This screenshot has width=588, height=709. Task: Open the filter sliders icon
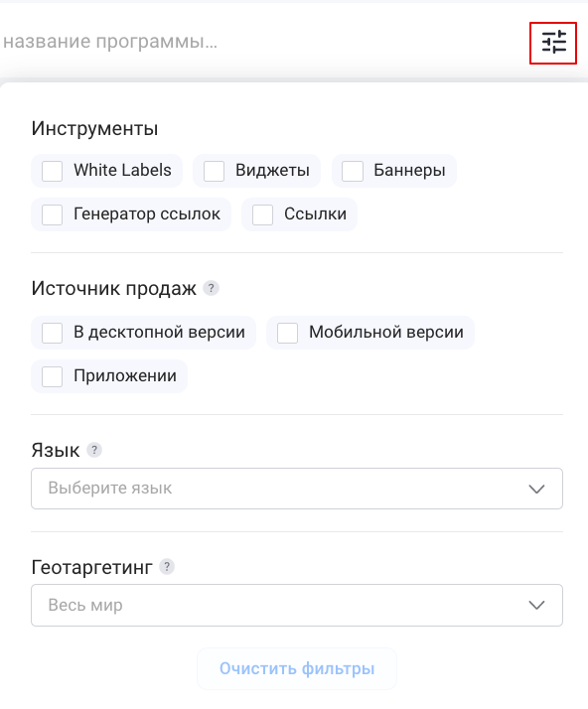(x=553, y=43)
